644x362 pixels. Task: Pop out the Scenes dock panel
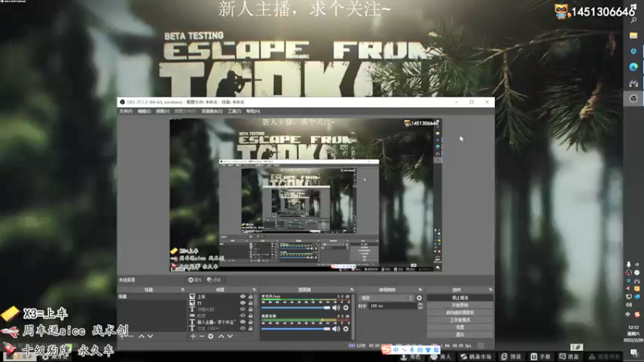(183, 290)
